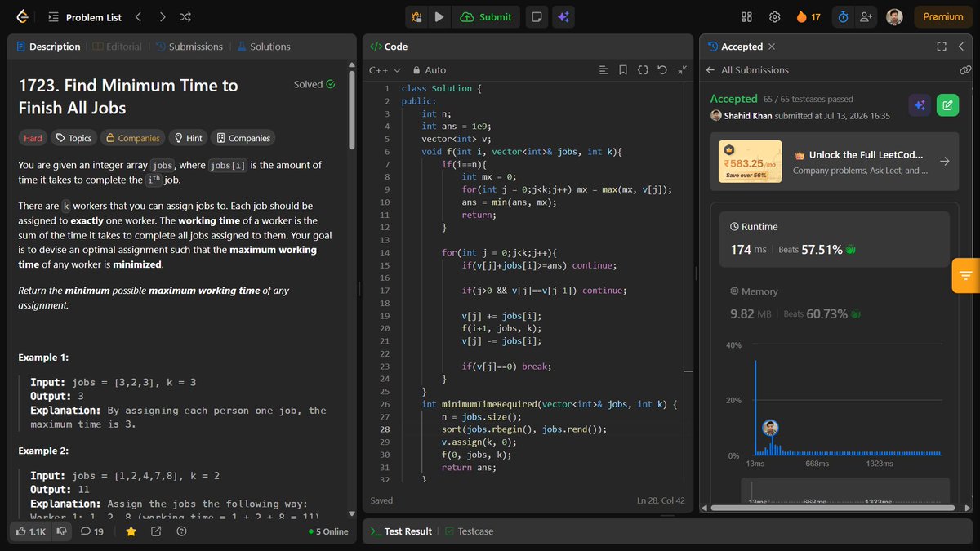Viewport: 980px width, 551px height.
Task: Switch to the Editorial tab
Action: [118, 47]
